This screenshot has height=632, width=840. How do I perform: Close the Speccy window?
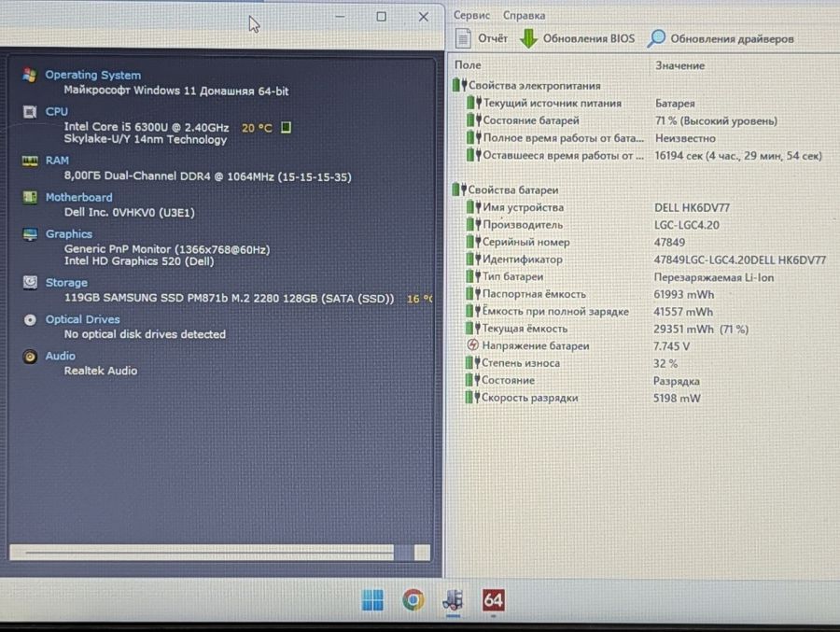pos(423,17)
